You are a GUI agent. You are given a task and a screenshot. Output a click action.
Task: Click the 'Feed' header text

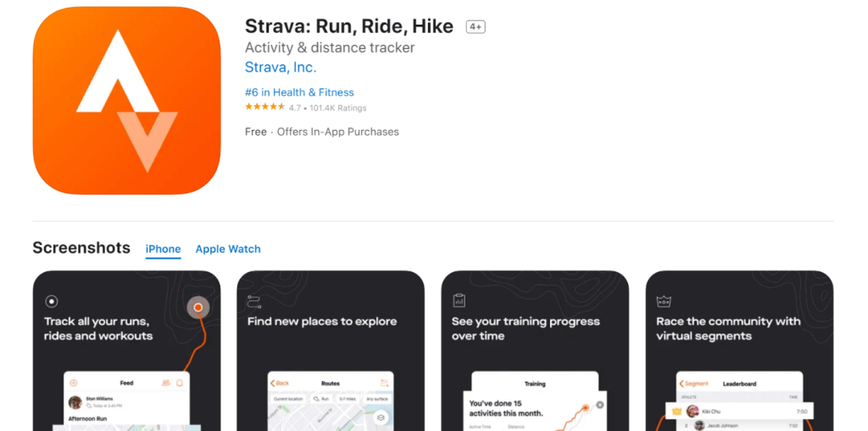[x=127, y=383]
